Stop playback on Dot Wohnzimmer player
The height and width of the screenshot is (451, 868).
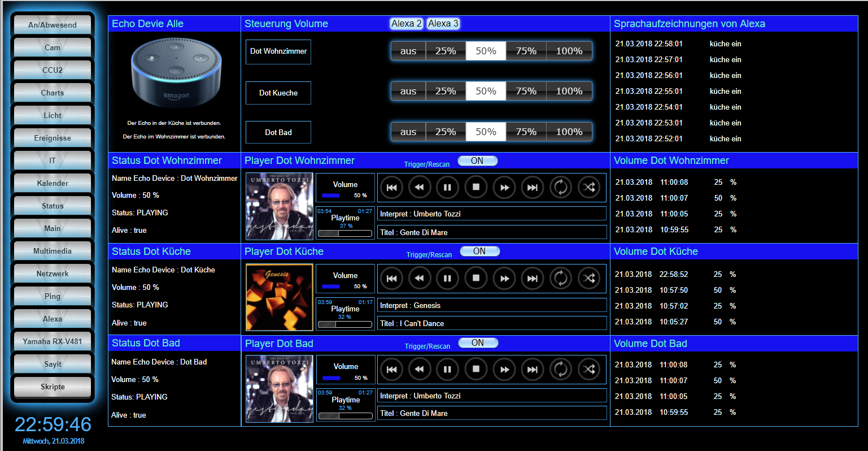tap(476, 187)
